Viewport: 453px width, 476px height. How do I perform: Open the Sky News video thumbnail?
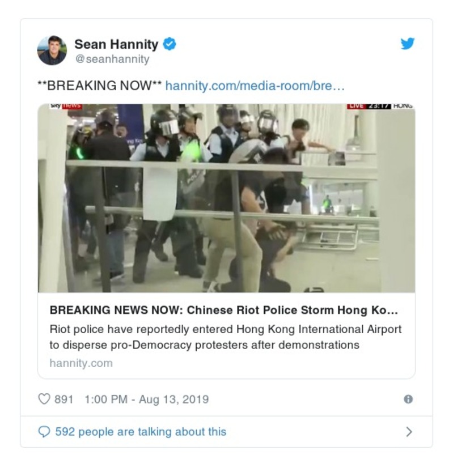tap(226, 198)
